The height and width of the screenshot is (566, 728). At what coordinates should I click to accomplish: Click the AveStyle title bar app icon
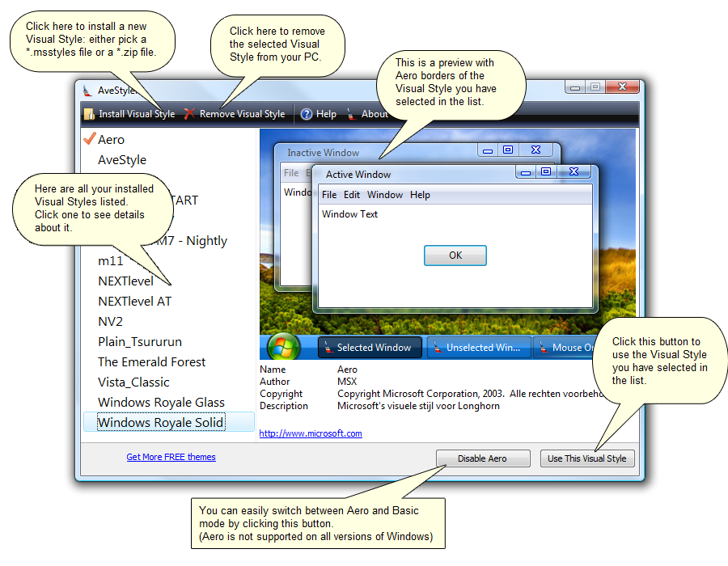87,91
